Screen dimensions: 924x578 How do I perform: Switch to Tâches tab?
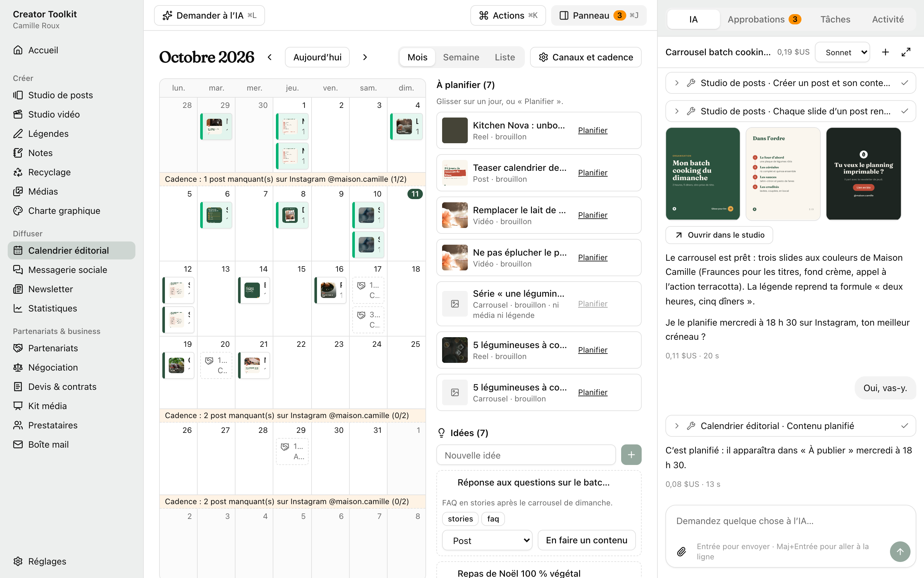[835, 19]
